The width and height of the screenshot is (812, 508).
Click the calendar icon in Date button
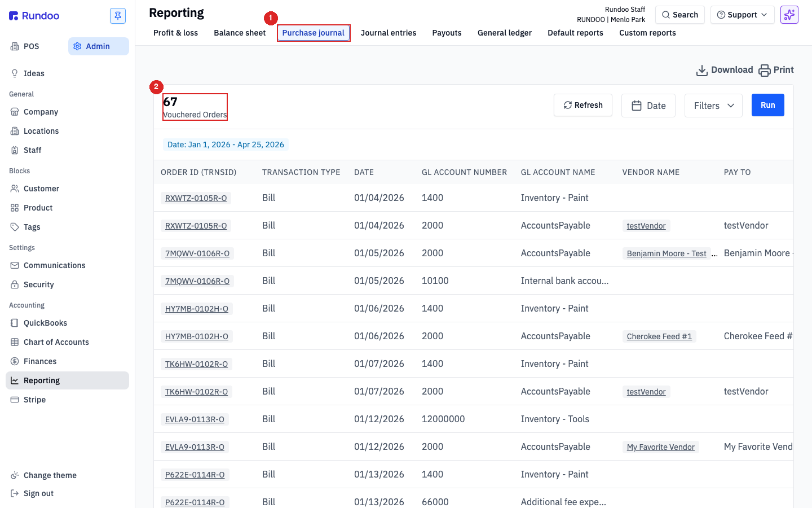(637, 106)
